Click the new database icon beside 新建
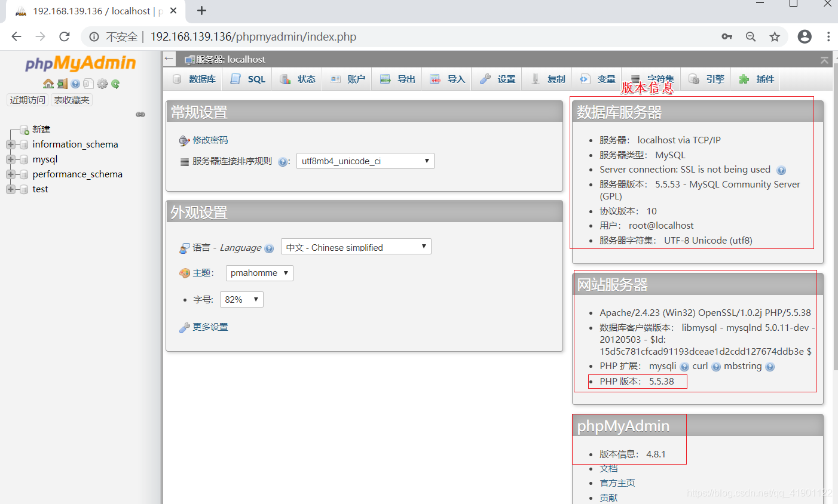The height and width of the screenshot is (504, 838). click(25, 130)
